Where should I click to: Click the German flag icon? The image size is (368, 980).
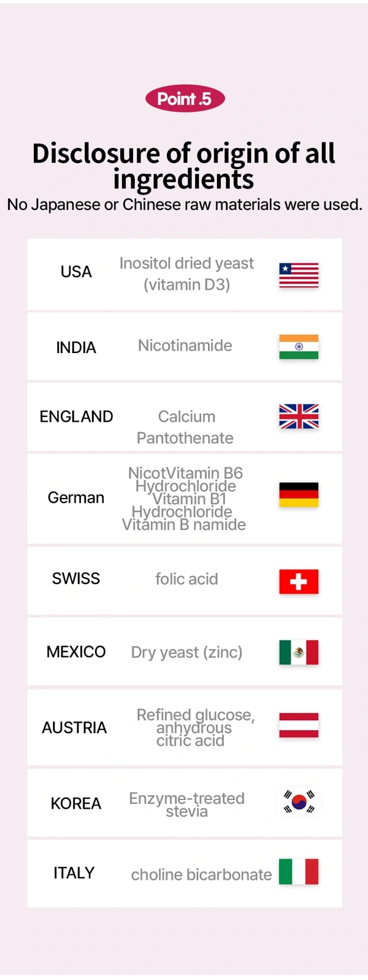point(299,494)
